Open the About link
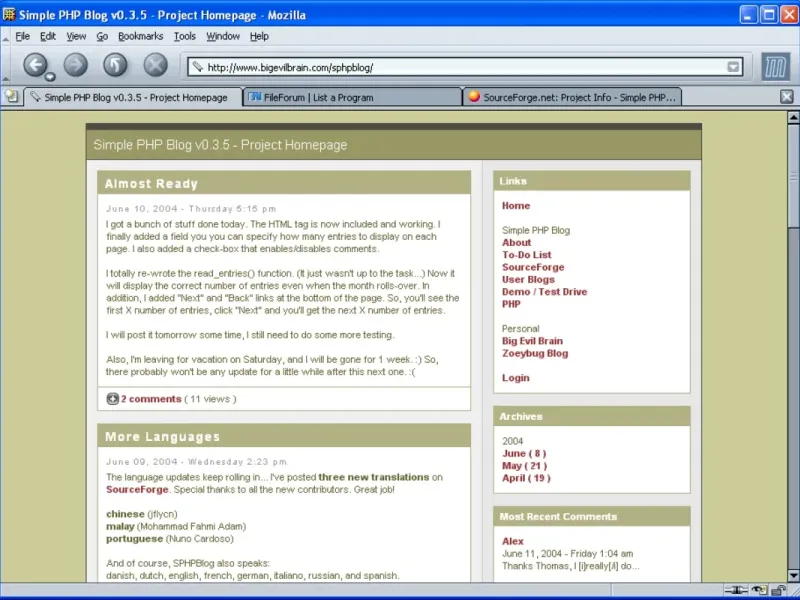800x600 pixels. (516, 242)
